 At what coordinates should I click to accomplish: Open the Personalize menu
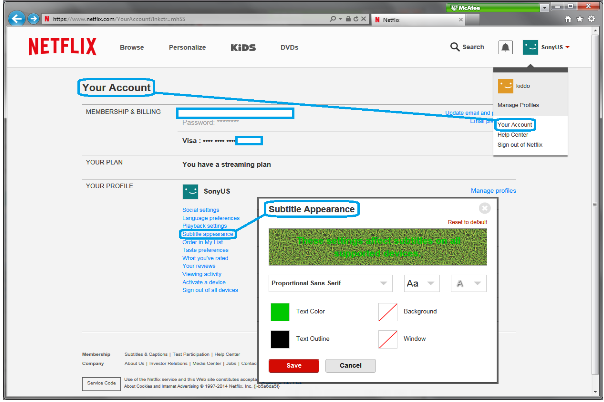187,47
